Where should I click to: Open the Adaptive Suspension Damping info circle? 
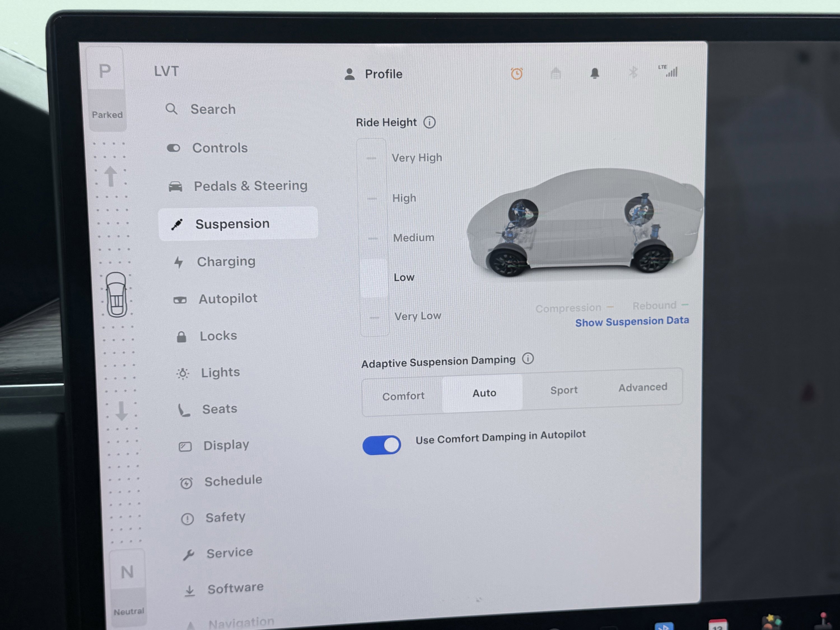click(x=528, y=358)
